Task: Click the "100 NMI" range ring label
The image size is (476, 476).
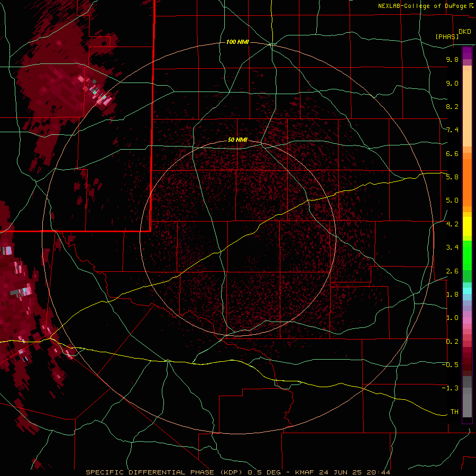Action: coord(237,42)
